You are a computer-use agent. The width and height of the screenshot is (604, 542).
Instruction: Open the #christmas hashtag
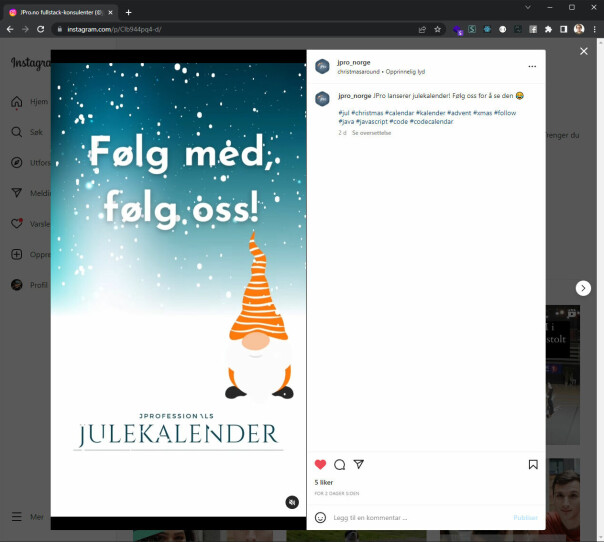pyautogui.click(x=367, y=113)
